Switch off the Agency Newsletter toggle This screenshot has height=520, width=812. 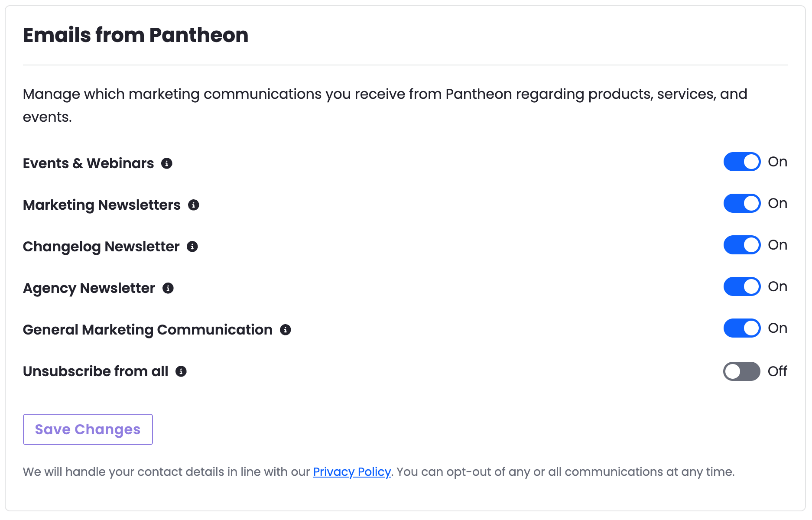pyautogui.click(x=742, y=287)
